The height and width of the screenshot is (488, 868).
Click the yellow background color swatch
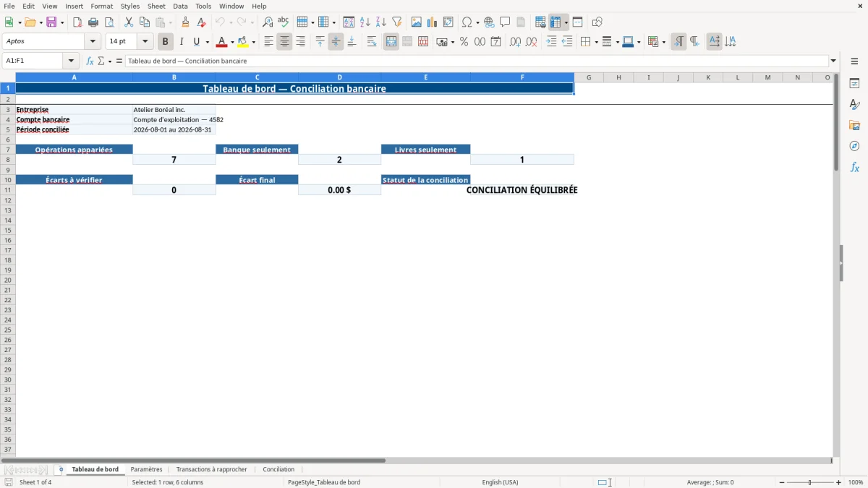[x=243, y=42]
